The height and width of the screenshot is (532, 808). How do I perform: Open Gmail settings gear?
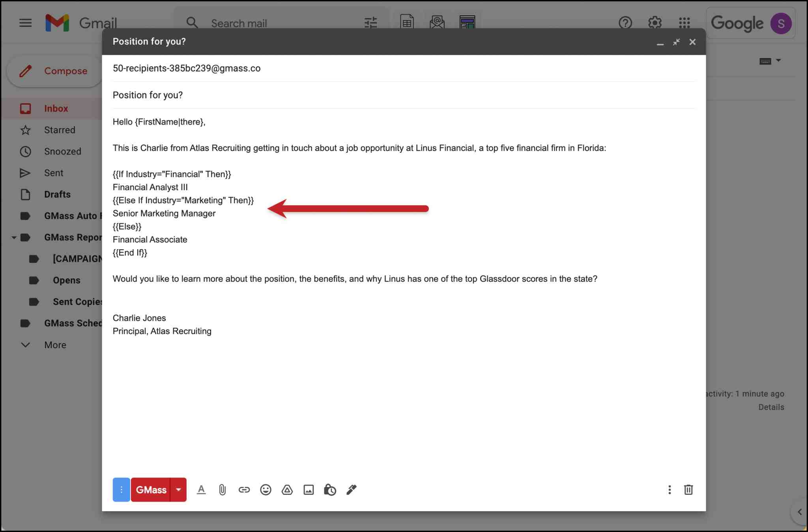tap(654, 23)
